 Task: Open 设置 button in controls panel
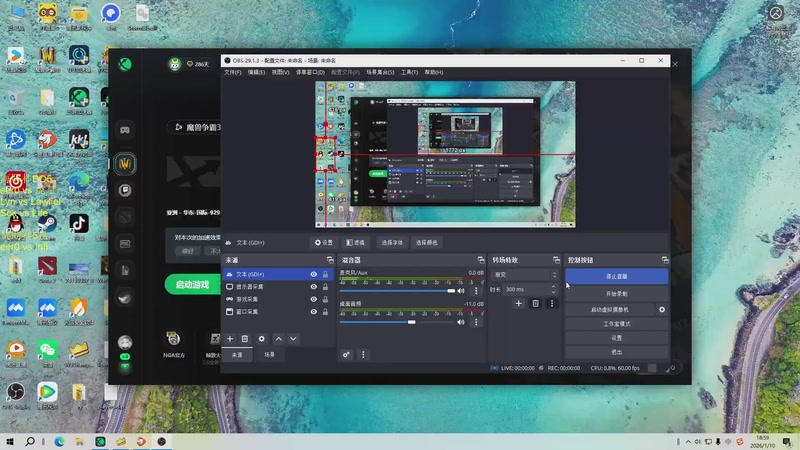click(x=617, y=338)
